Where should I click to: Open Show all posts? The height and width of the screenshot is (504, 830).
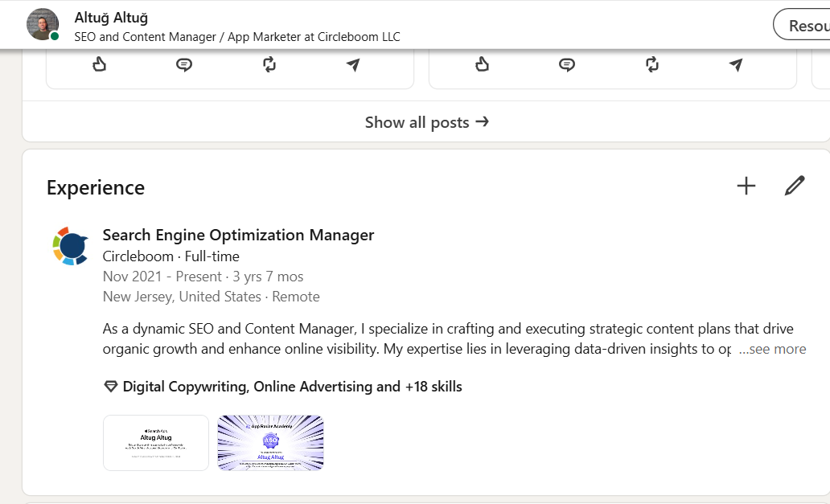point(427,122)
